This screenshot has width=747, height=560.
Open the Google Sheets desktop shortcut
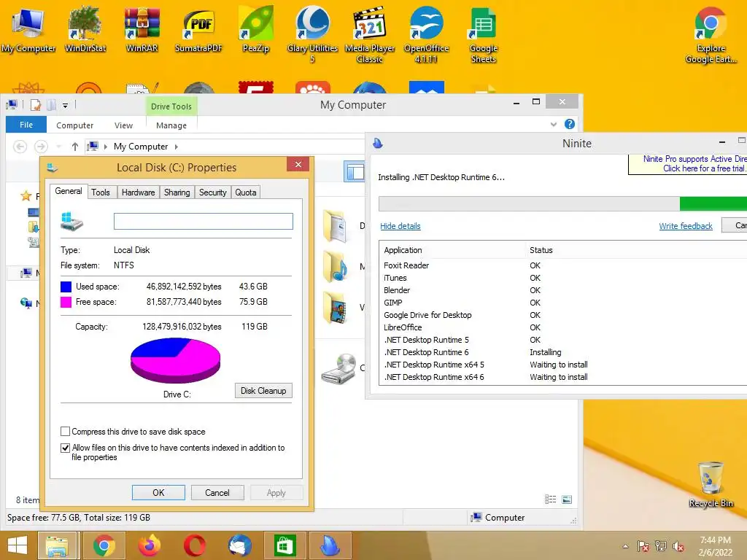click(484, 35)
